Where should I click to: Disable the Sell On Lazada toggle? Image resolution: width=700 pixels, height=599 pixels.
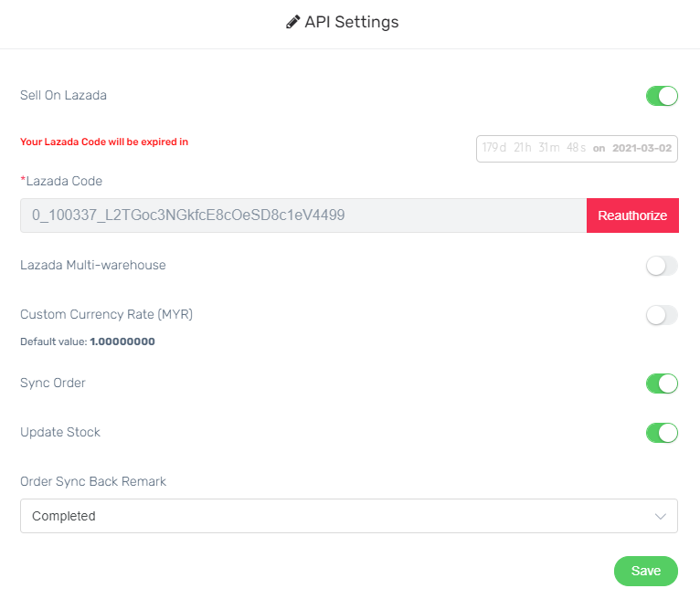pyautogui.click(x=662, y=96)
